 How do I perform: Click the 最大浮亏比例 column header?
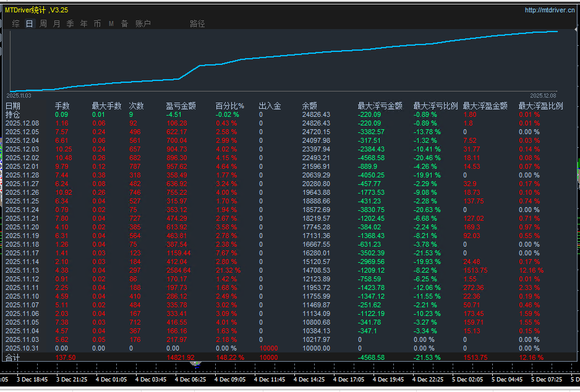tap(435, 106)
